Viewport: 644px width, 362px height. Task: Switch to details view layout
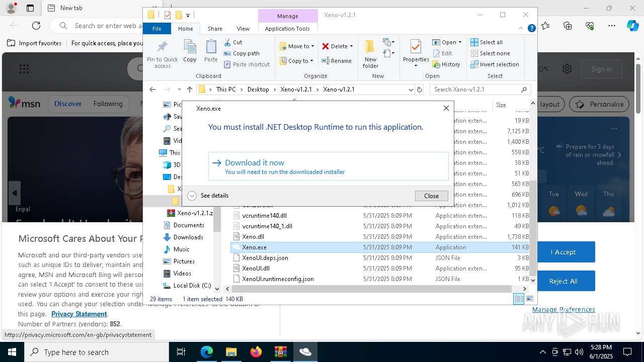[x=519, y=299]
